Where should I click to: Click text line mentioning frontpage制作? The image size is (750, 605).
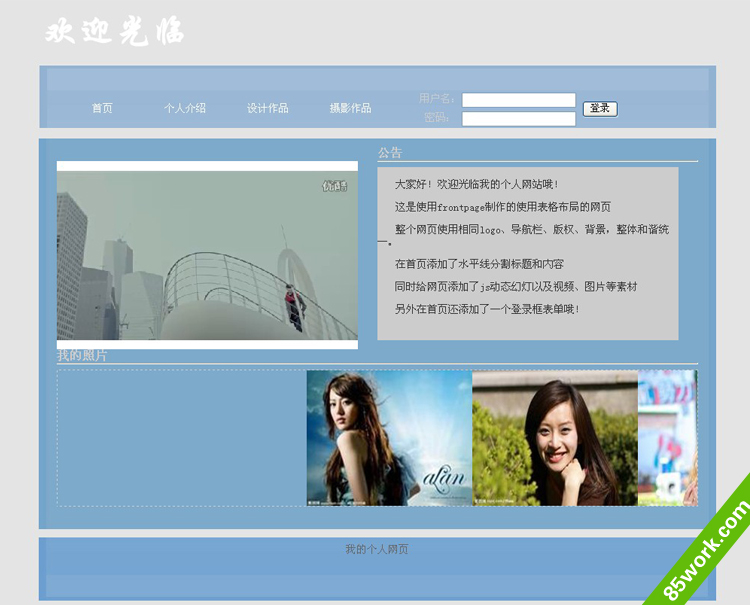click(503, 207)
